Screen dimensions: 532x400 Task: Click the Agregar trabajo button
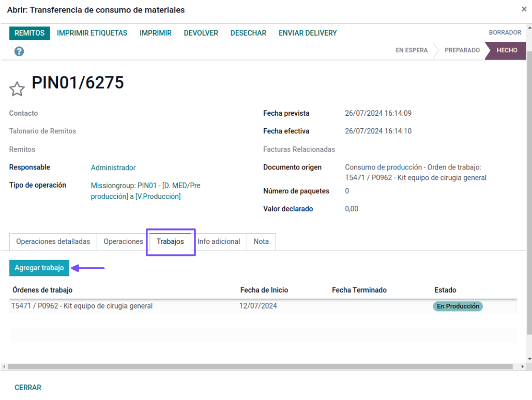click(x=39, y=268)
